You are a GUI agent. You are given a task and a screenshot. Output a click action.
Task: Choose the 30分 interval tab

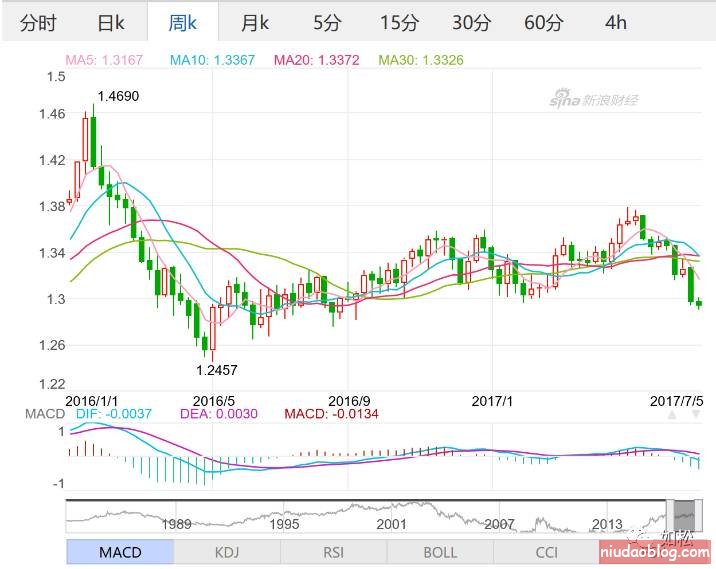point(471,22)
